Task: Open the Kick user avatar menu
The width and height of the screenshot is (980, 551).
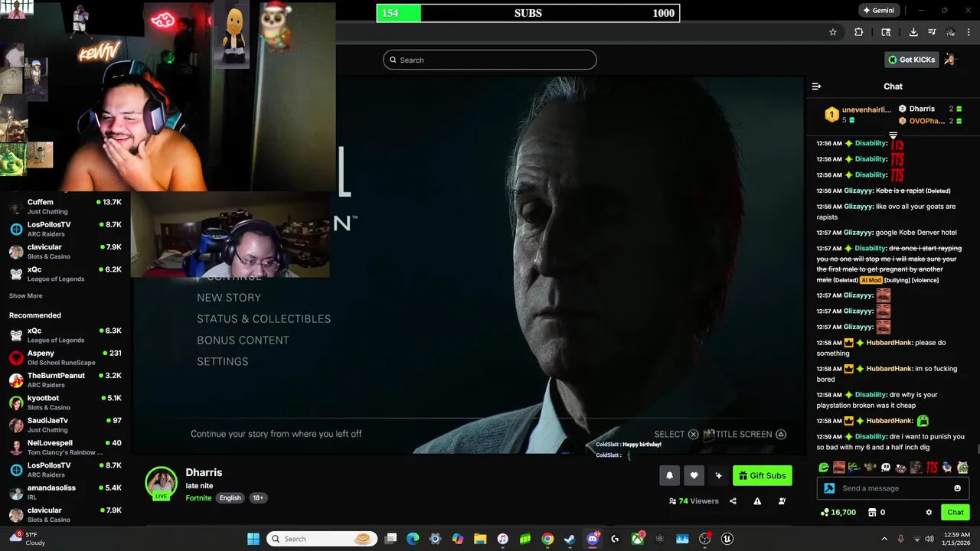Action: [950, 60]
